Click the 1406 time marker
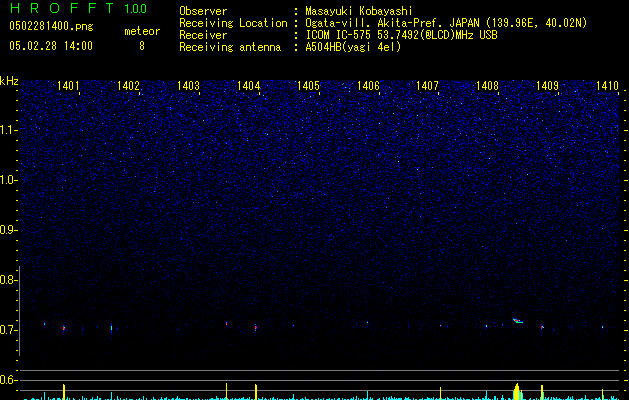Viewport: 629px width, 400px height. pos(368,85)
